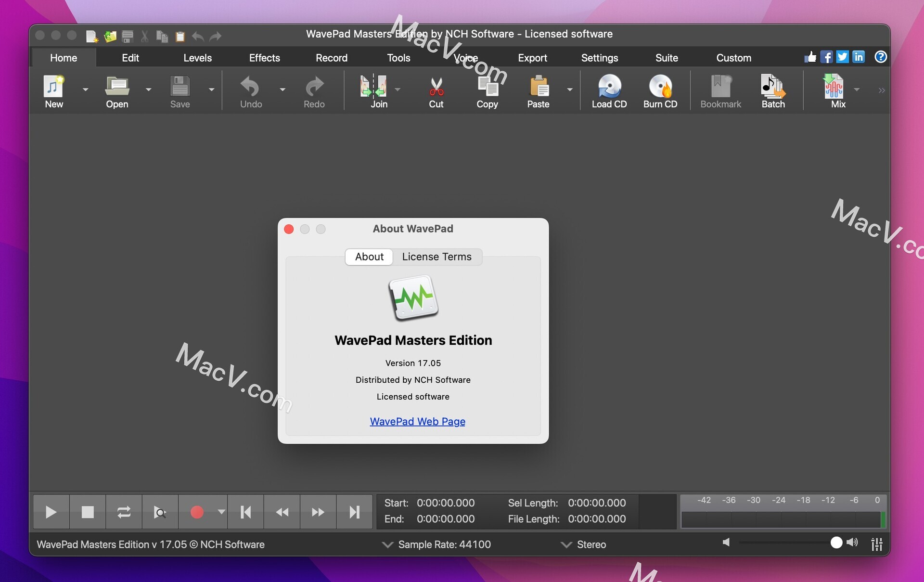This screenshot has width=924, height=582.
Task: Click new file icon in title bar
Action: 91,36
